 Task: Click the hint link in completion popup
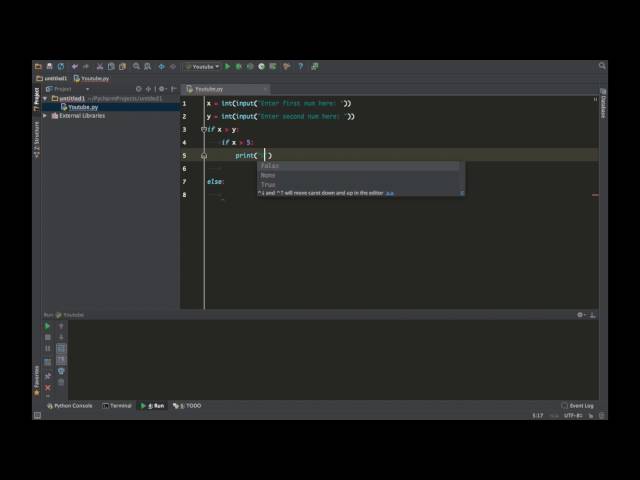[390, 193]
